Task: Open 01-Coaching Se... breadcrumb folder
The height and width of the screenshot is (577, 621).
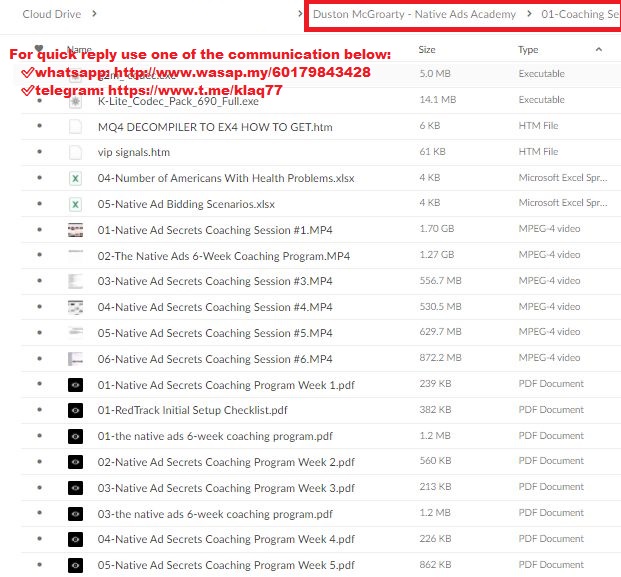Action: tap(580, 14)
